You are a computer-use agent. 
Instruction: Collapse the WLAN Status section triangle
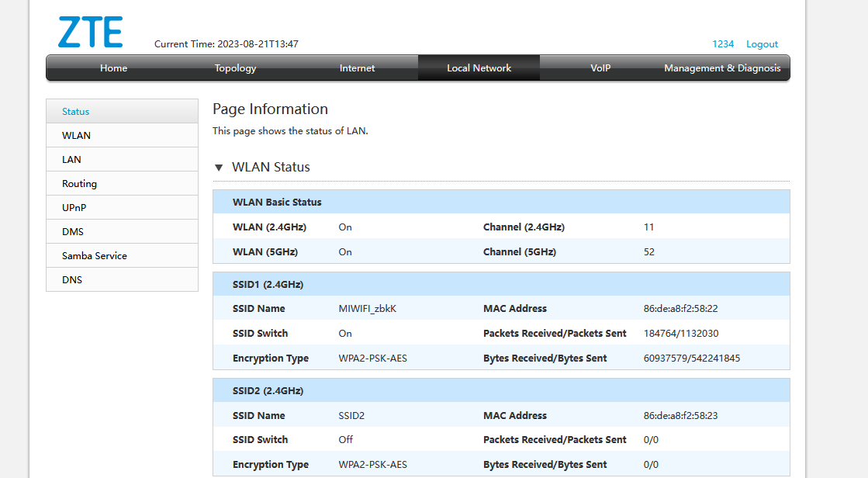219,168
